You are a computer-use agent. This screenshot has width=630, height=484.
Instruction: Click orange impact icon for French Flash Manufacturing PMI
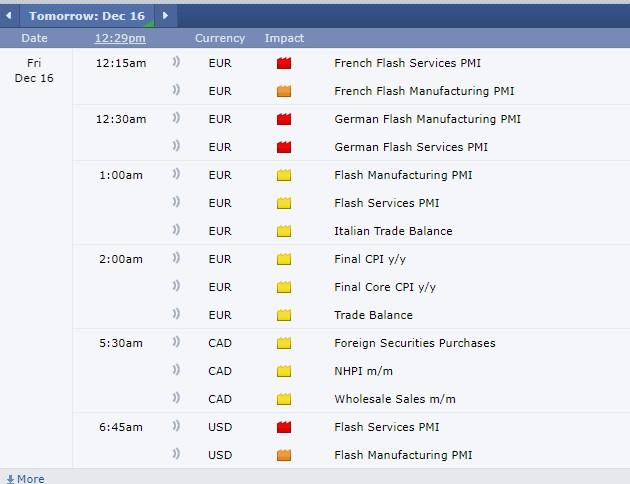(284, 91)
